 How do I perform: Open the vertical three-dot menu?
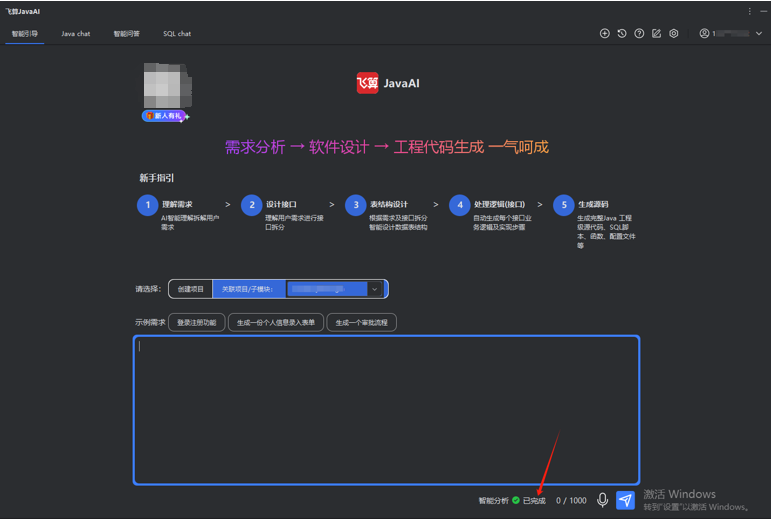click(x=749, y=11)
